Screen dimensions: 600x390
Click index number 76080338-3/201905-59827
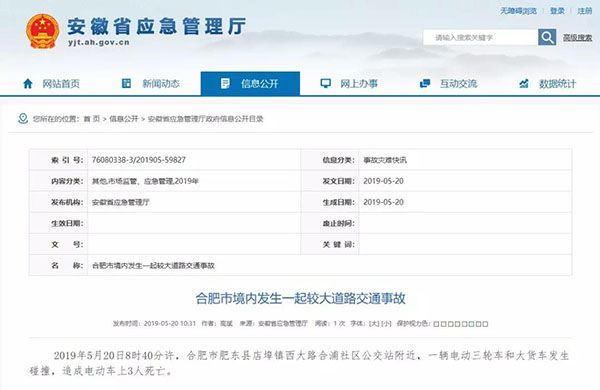[139, 160]
